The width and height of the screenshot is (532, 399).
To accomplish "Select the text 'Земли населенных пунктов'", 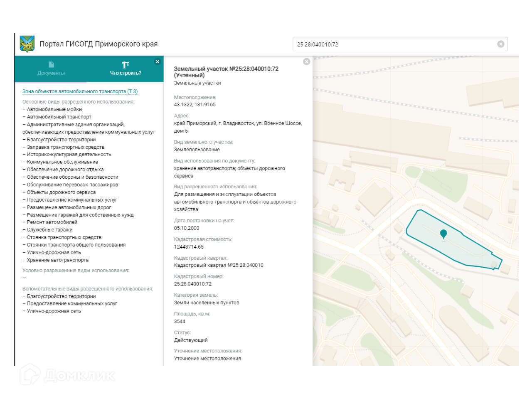I will [x=207, y=303].
